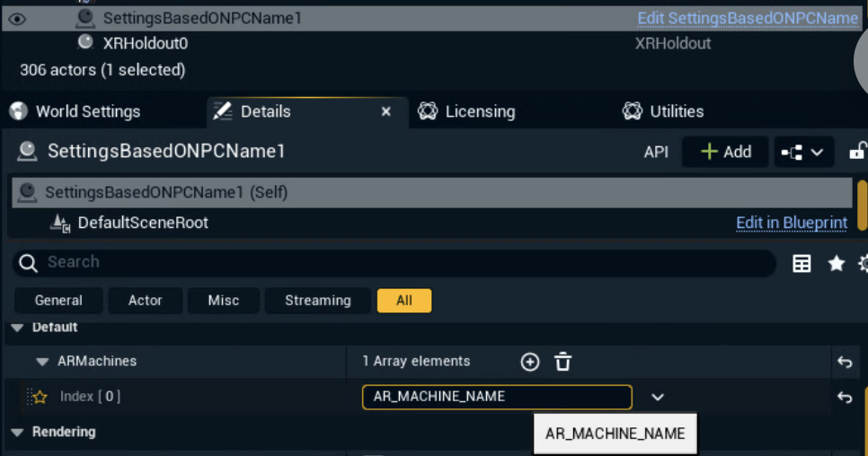Collapse the ARMachines array section
Image resolution: width=868 pixels, height=456 pixels.
42,362
